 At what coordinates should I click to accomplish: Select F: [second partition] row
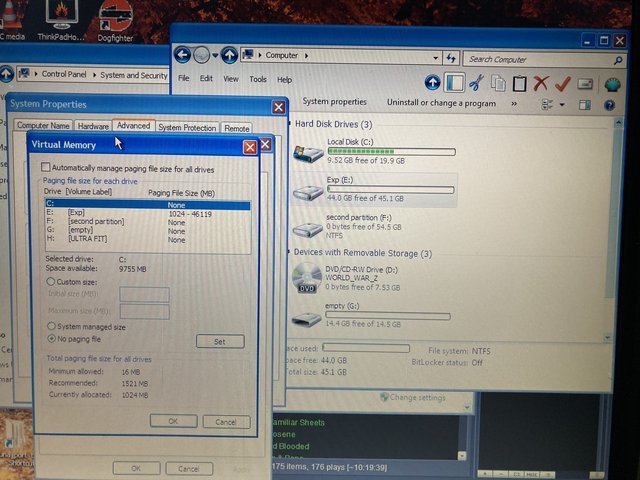pyautogui.click(x=147, y=222)
